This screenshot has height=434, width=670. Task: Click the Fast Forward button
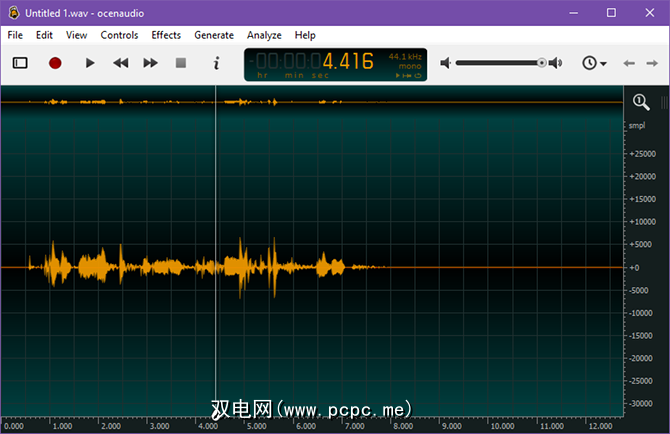[x=151, y=63]
